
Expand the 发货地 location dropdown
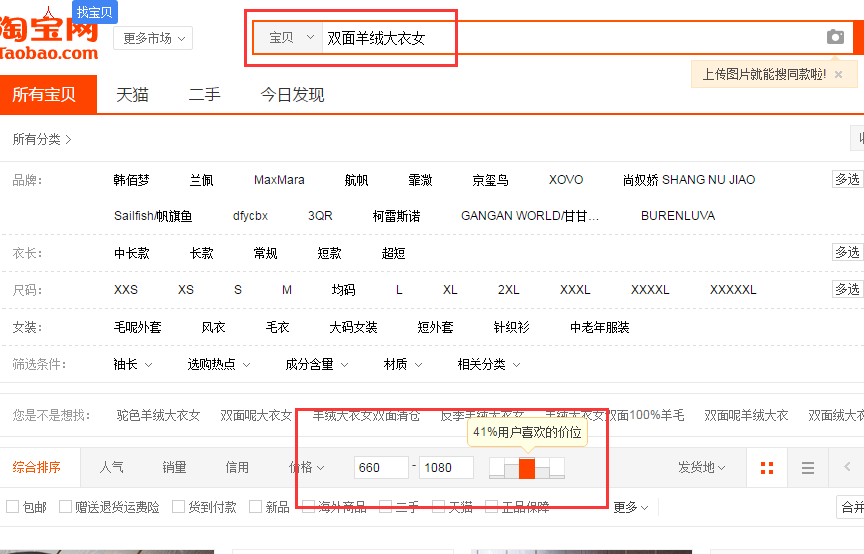(701, 467)
